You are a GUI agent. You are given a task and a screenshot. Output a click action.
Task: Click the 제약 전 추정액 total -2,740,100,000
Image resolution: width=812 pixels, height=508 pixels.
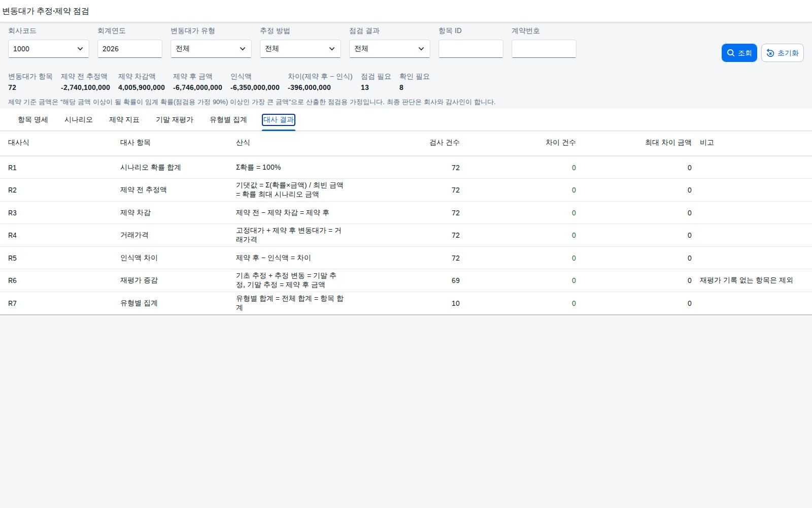pos(85,87)
